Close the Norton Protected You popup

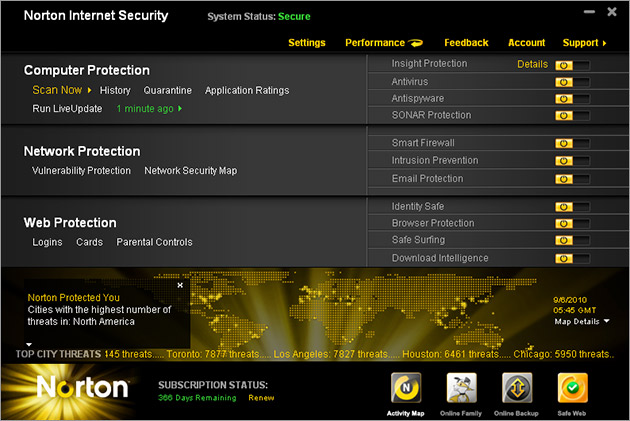(180, 285)
